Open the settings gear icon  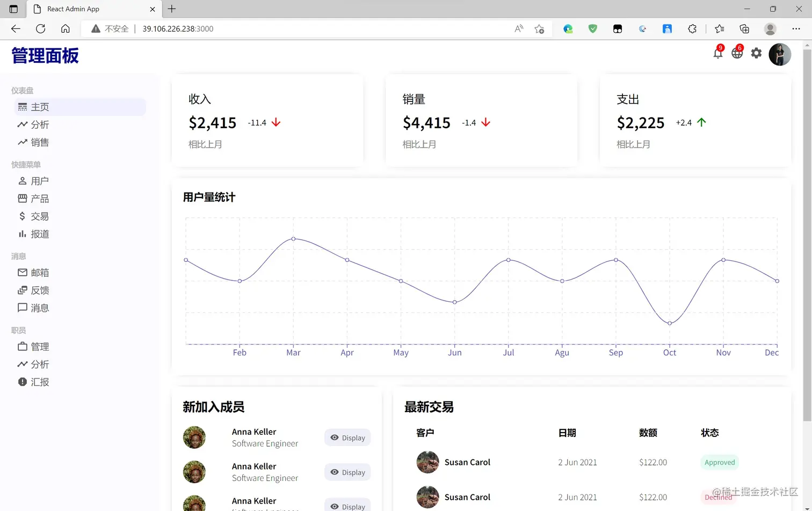(x=756, y=53)
